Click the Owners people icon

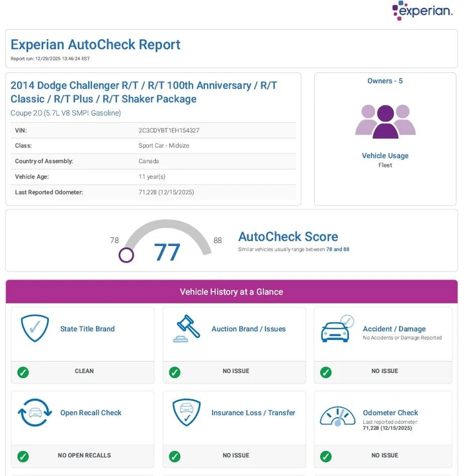click(385, 122)
